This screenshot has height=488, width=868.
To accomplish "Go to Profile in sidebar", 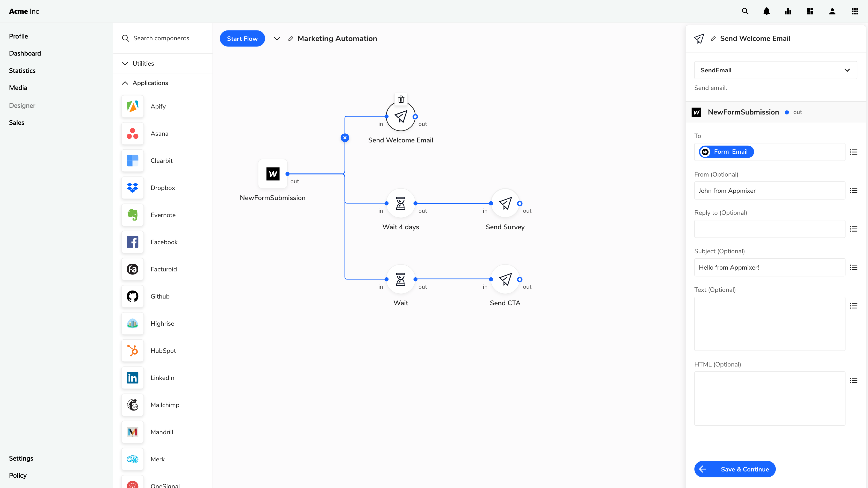I will pyautogui.click(x=19, y=36).
